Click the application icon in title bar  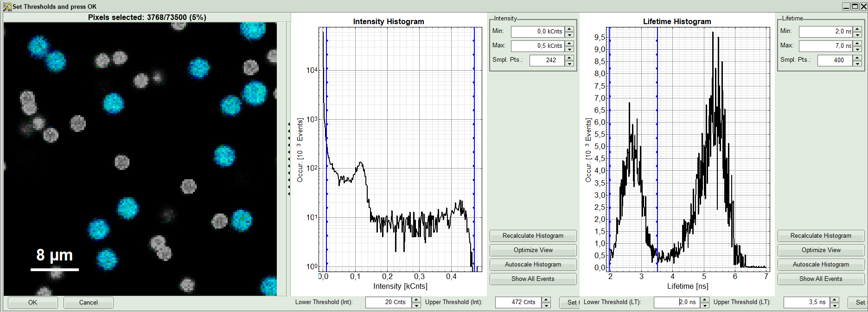click(x=7, y=6)
